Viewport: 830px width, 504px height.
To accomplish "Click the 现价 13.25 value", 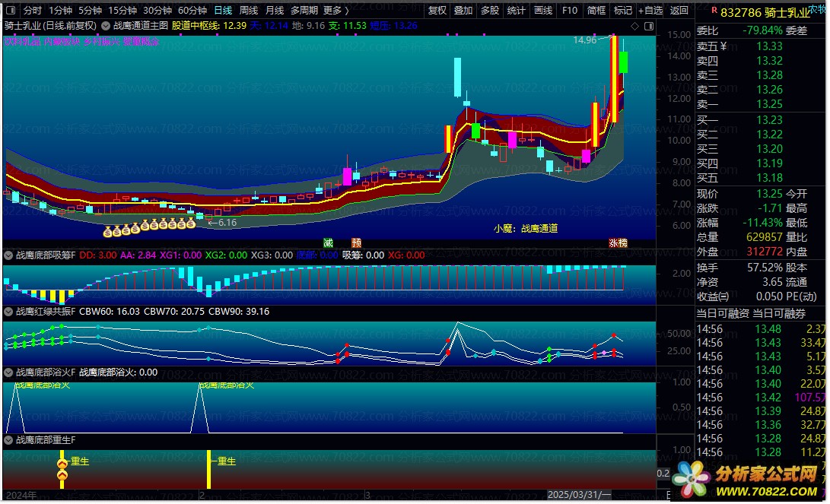I will pyautogui.click(x=769, y=194).
